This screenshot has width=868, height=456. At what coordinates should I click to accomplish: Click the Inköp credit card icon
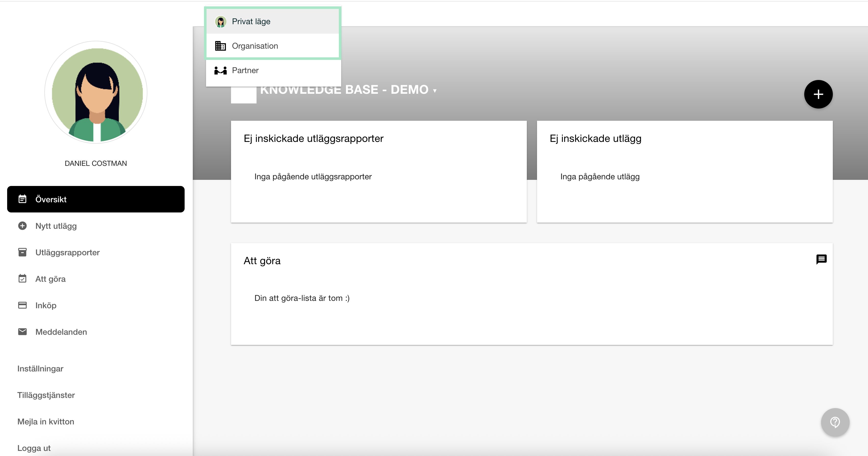pyautogui.click(x=22, y=305)
